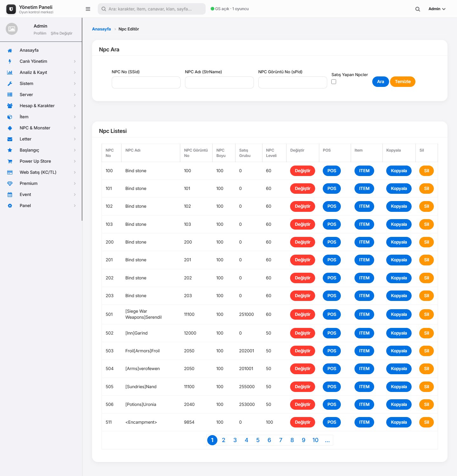Click the Letter envelope icon

click(10, 139)
